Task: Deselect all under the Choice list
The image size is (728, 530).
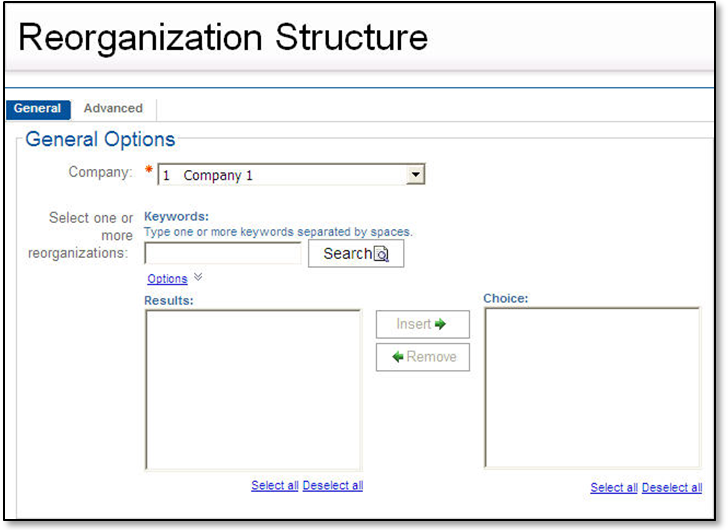Action: 672,488
